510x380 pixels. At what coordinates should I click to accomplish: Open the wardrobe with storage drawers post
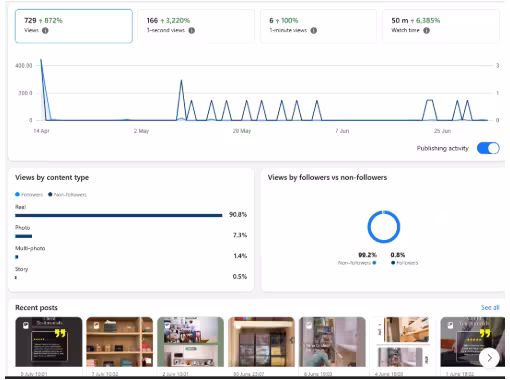click(261, 342)
